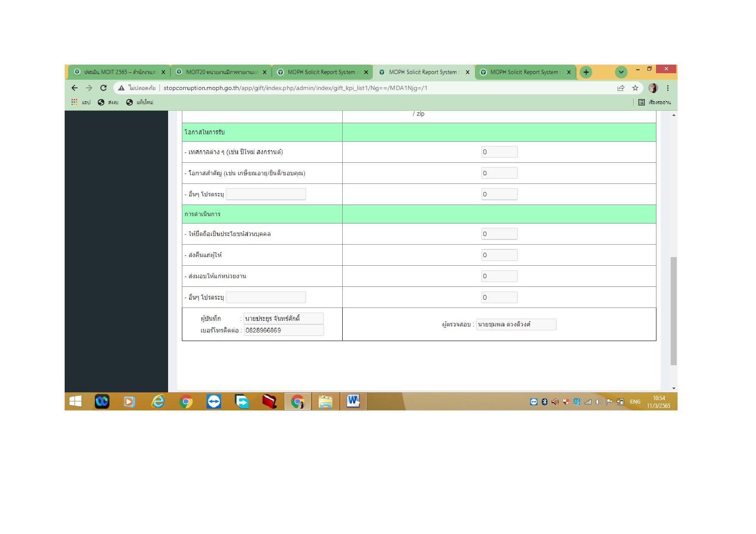Open the tab search dropdown arrow

point(621,72)
